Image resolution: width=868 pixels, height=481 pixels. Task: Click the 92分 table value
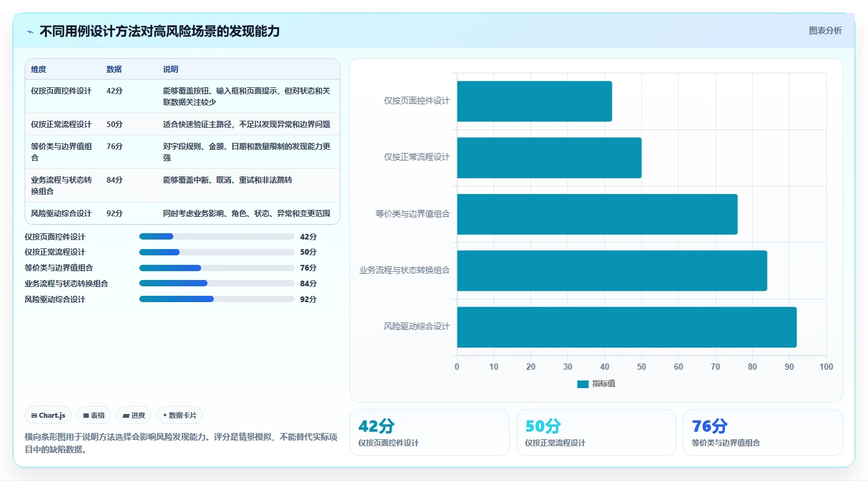click(115, 213)
